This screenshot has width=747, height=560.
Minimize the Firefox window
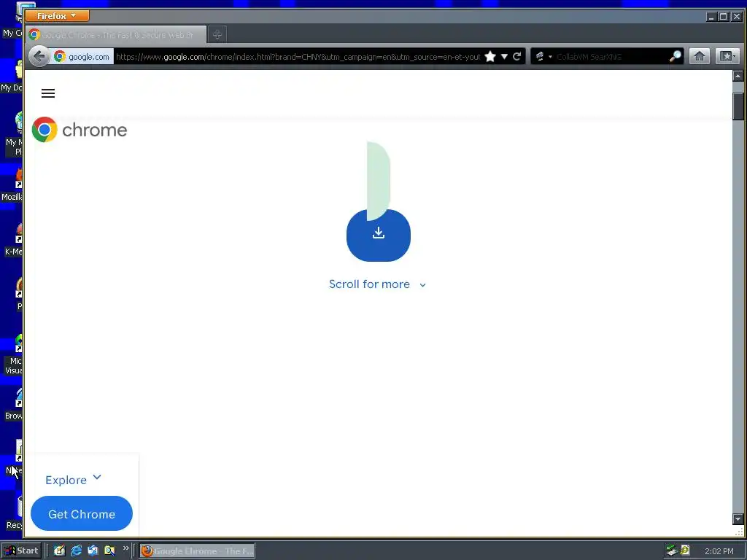711,17
